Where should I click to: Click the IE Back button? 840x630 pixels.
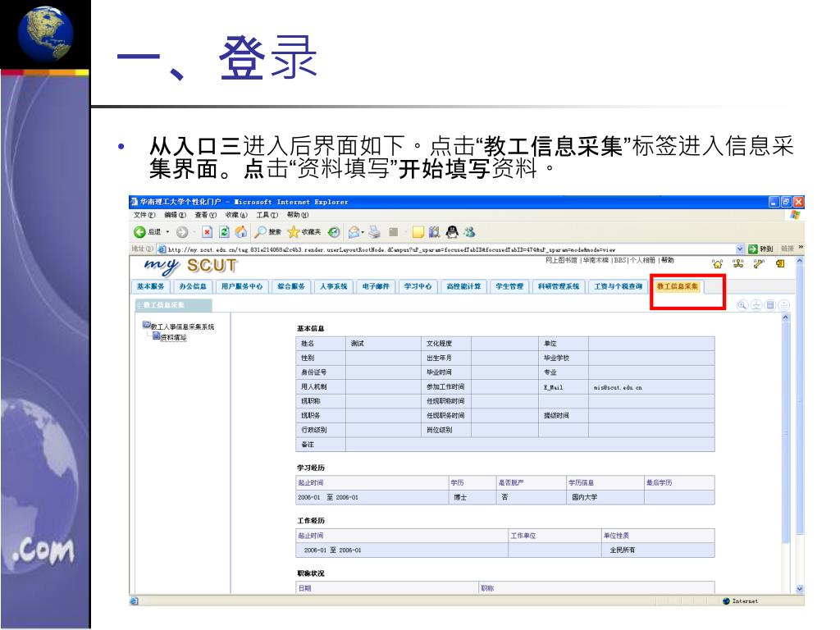[144, 232]
